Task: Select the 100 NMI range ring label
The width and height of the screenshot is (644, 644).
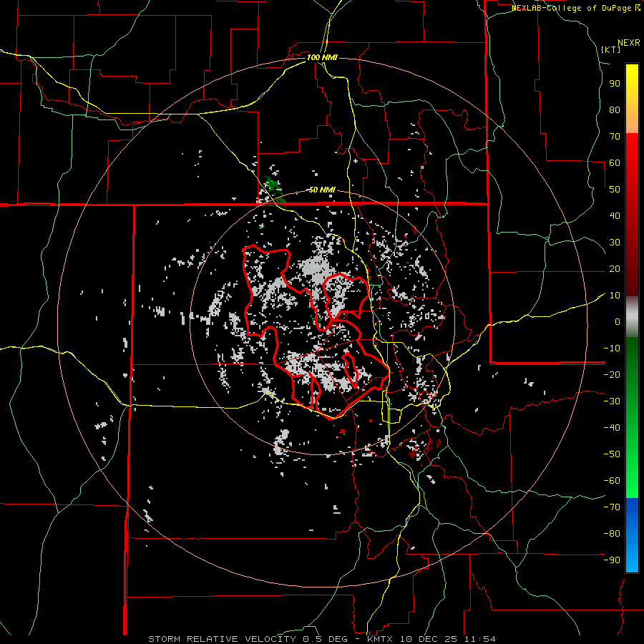Action: coord(321,57)
